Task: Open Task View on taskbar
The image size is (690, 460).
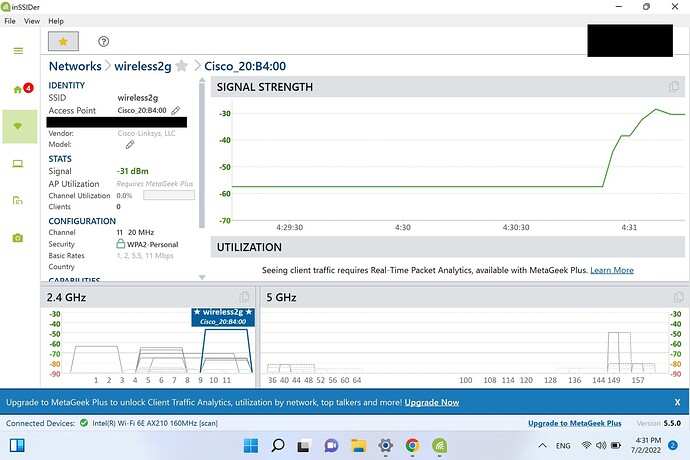Action: pos(304,446)
